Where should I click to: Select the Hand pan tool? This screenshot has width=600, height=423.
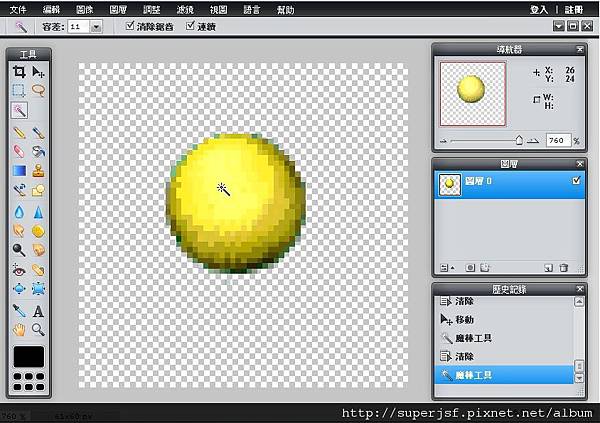tap(19, 330)
